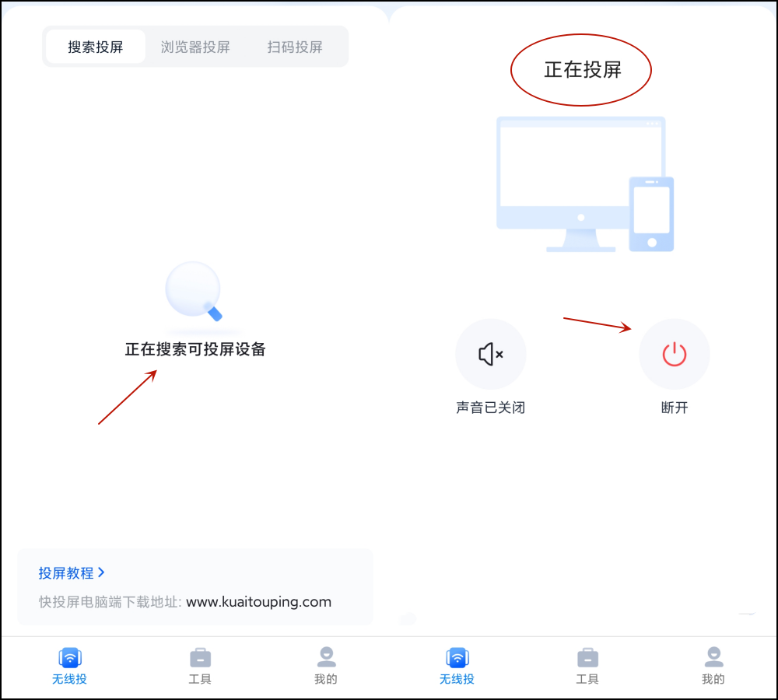The width and height of the screenshot is (778, 700).
Task: Open the 浏览器投屏 tab
Action: click(195, 47)
